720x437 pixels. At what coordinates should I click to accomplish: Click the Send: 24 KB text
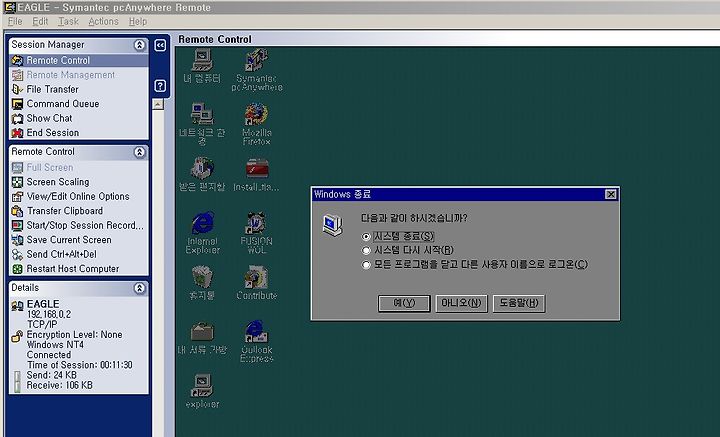pos(51,375)
